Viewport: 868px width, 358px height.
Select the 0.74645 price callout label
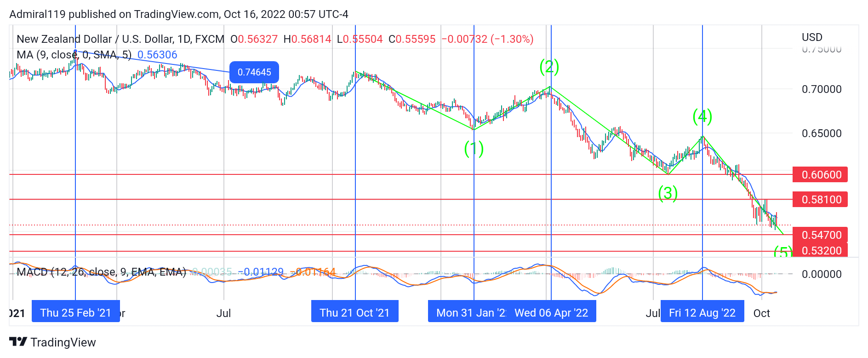254,72
